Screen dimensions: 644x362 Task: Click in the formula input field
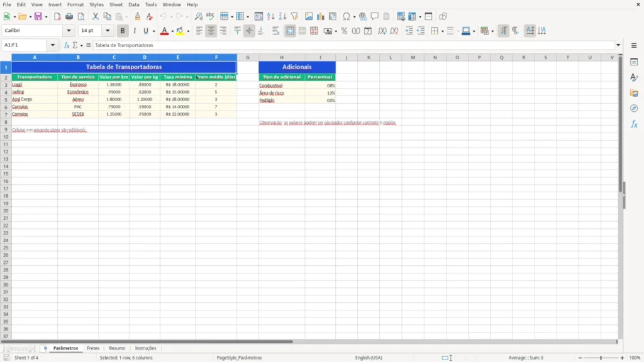coord(353,45)
